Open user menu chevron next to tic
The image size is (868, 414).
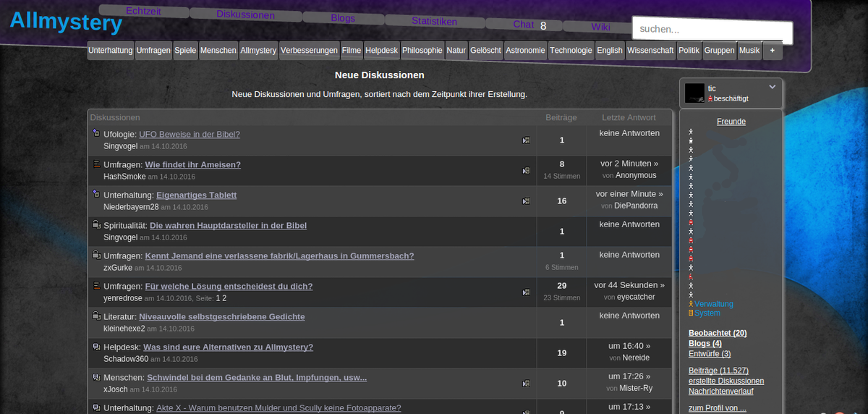pyautogui.click(x=772, y=87)
